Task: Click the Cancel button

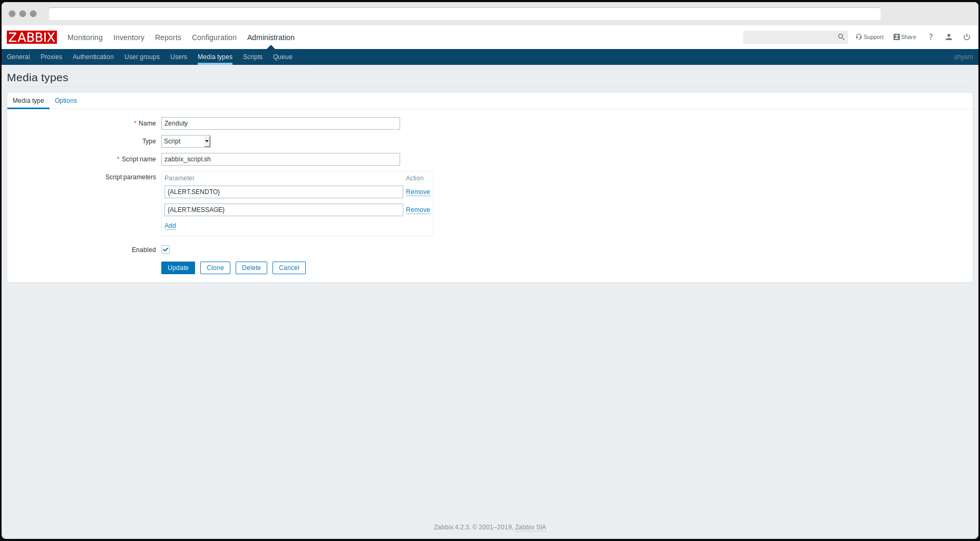Action: pos(289,268)
